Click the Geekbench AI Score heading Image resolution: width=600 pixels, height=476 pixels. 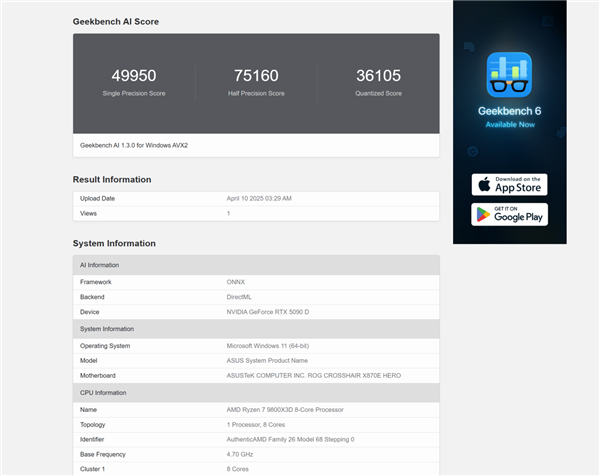(x=115, y=21)
